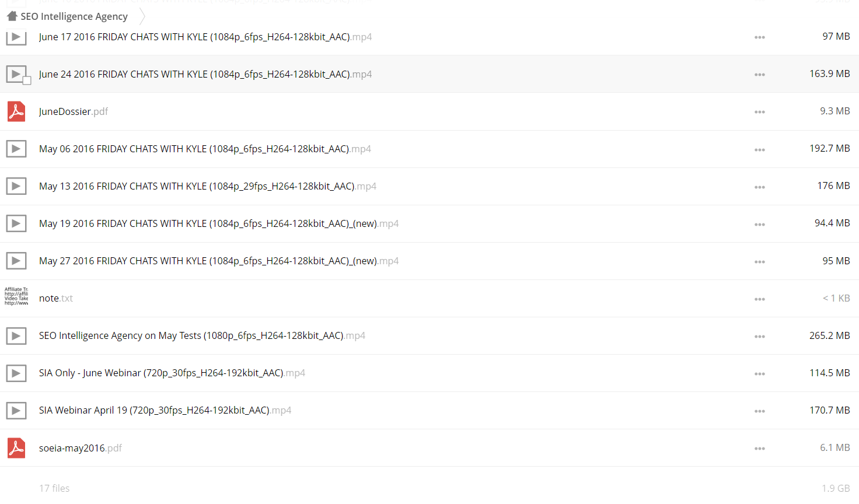
Task: Click the note.txt thumbnail preview
Action: point(16,296)
